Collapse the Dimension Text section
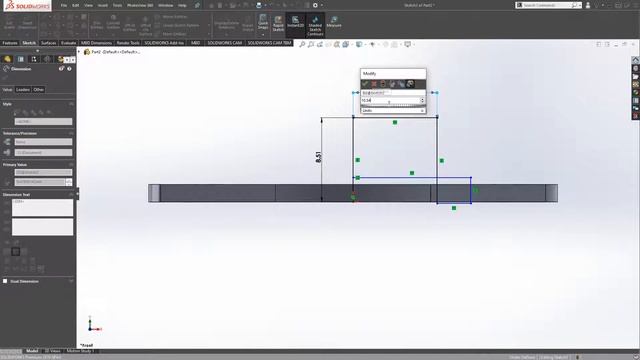Image resolution: width=640 pixels, height=360 pixels. pyautogui.click(x=71, y=195)
